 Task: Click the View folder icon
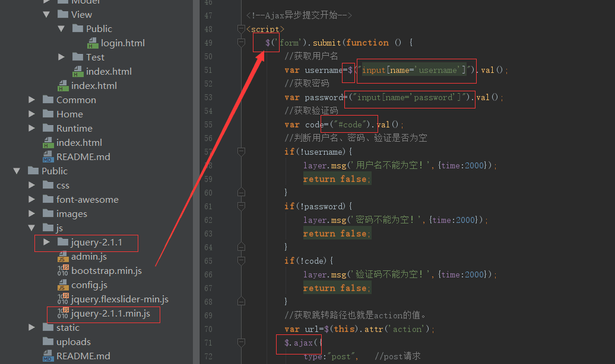63,14
